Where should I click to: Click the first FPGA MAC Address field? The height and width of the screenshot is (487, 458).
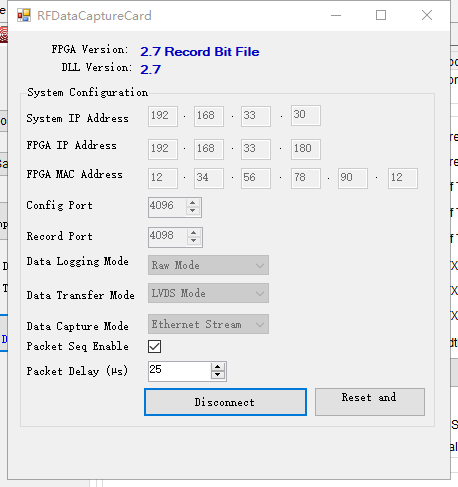coord(163,178)
